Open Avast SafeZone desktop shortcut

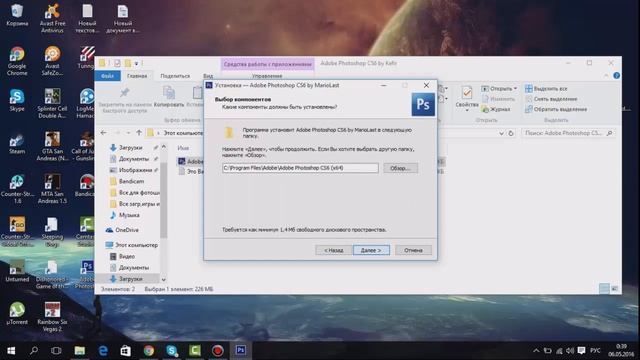click(x=52, y=61)
